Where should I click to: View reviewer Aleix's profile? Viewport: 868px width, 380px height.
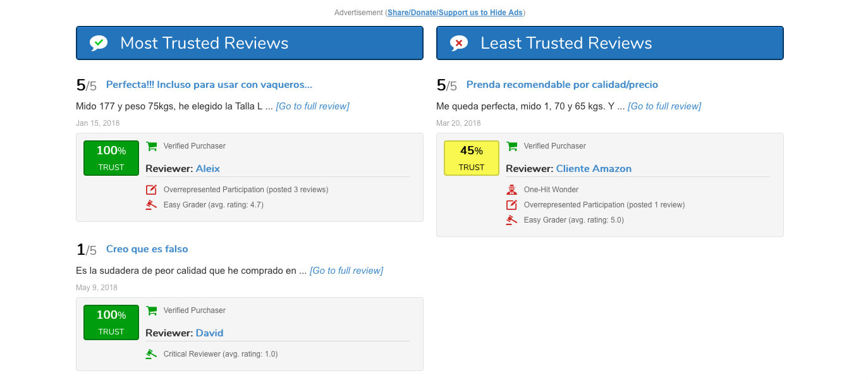tap(208, 169)
